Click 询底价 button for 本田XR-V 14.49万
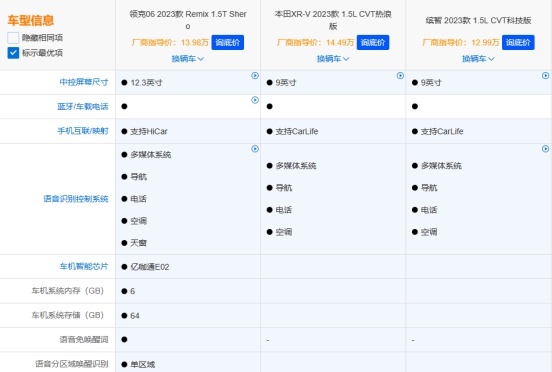This screenshot has width=552, height=372. (373, 43)
